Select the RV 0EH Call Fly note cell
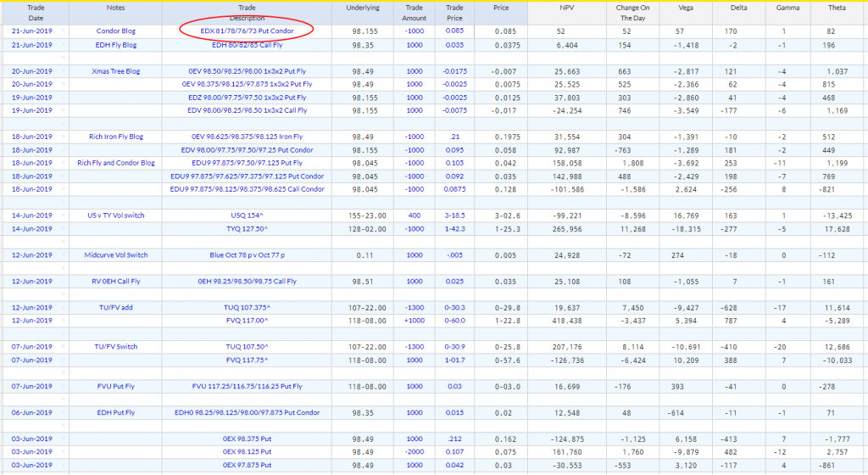The height and width of the screenshot is (475, 868). coord(115,282)
